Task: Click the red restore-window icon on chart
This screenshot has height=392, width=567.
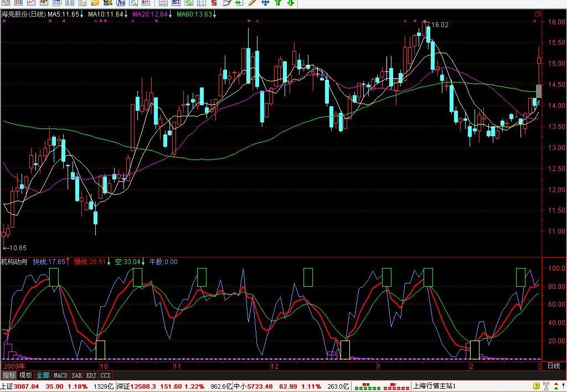Action: pos(537,14)
